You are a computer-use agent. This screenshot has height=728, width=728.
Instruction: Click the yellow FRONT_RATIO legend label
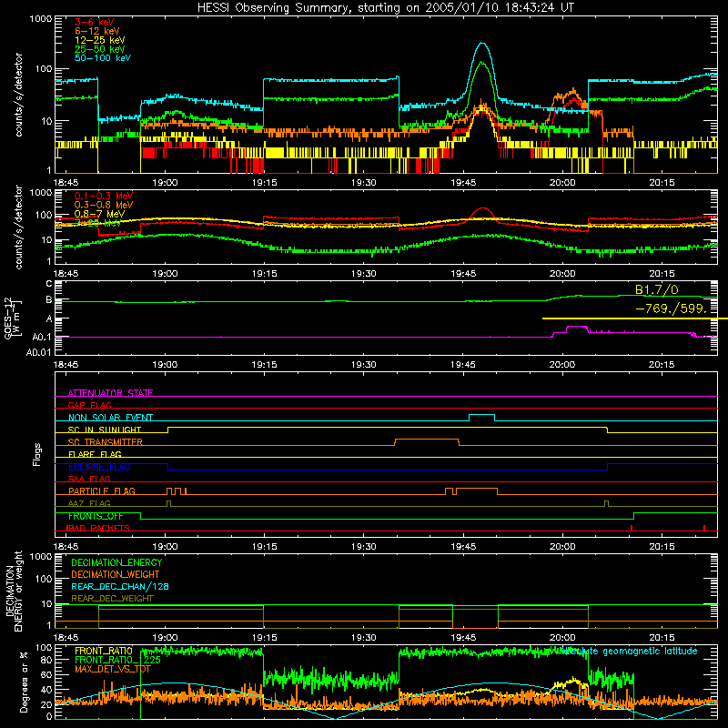pyautogui.click(x=104, y=651)
